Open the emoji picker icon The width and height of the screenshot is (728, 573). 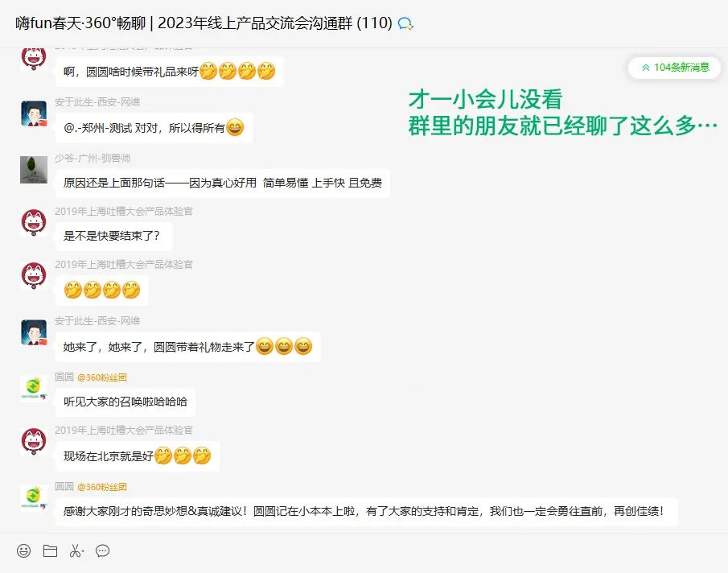click(x=23, y=550)
